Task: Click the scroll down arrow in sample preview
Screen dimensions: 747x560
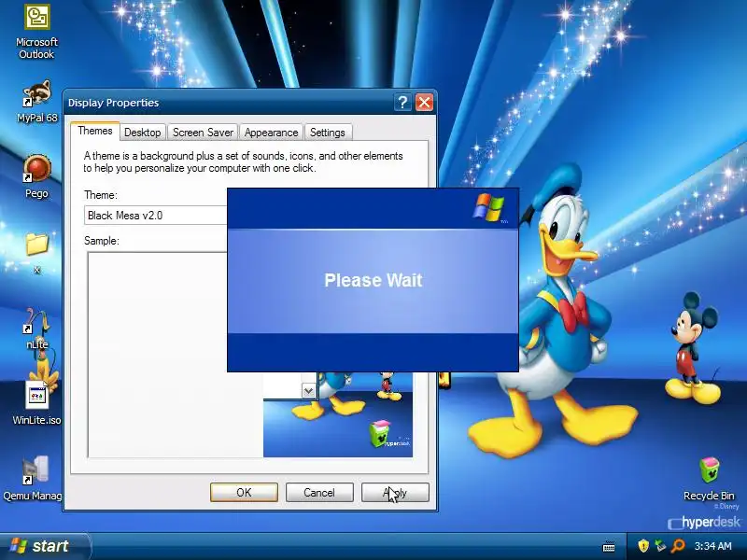Action: (x=309, y=391)
